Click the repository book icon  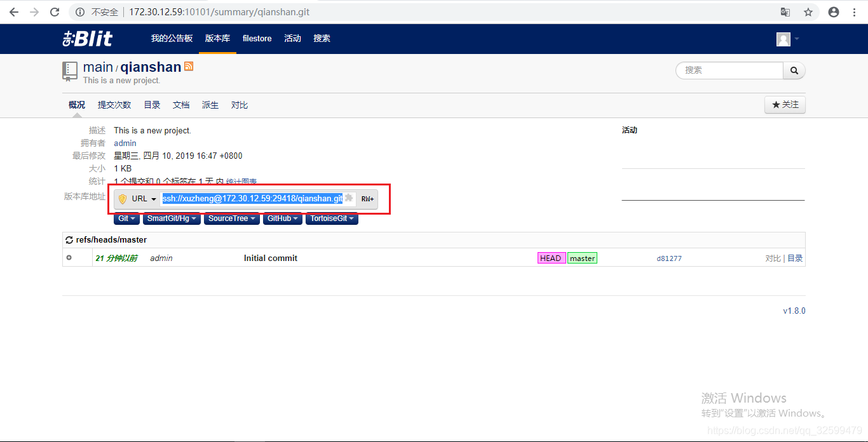tap(70, 71)
